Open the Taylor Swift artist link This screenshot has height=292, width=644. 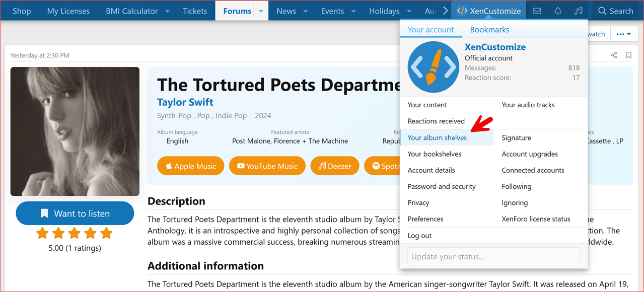coord(185,102)
